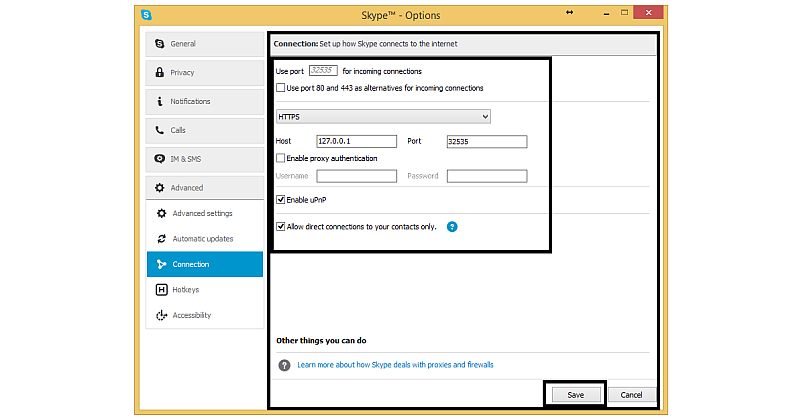Image resolution: width=800 pixels, height=419 pixels.
Task: Click the Automatic updates refresh icon
Action: tap(162, 239)
